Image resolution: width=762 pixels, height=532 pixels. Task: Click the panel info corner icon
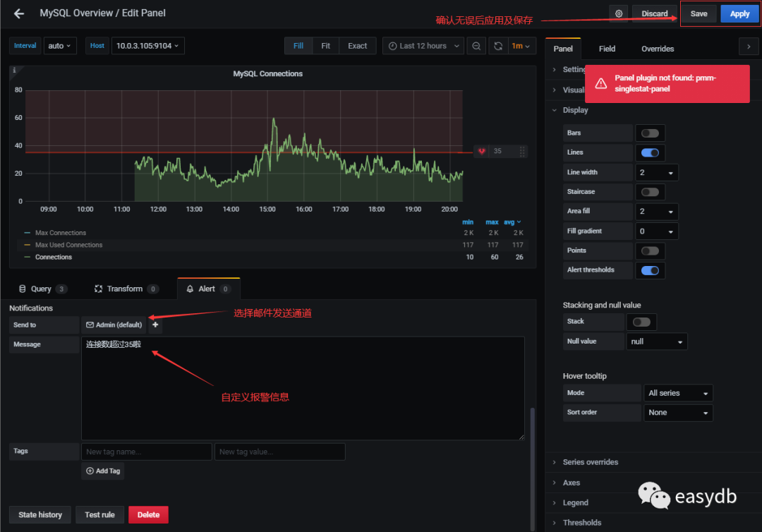tap(15, 71)
